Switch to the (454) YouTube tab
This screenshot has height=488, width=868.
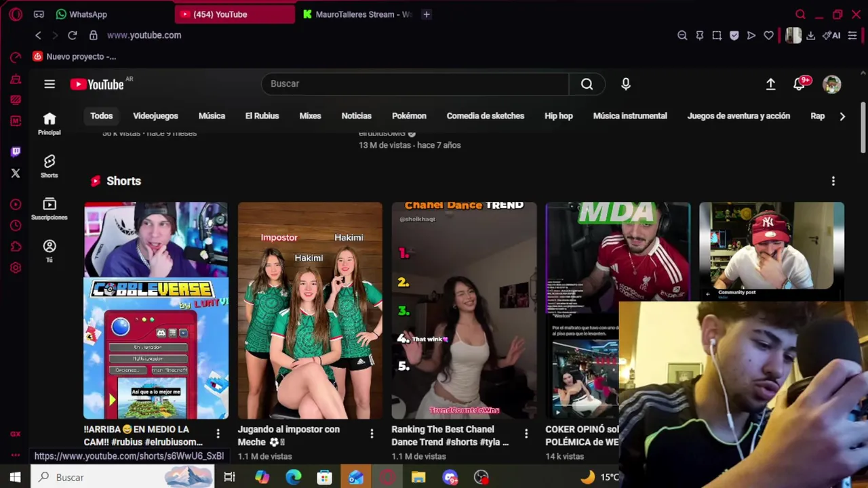pyautogui.click(x=235, y=14)
